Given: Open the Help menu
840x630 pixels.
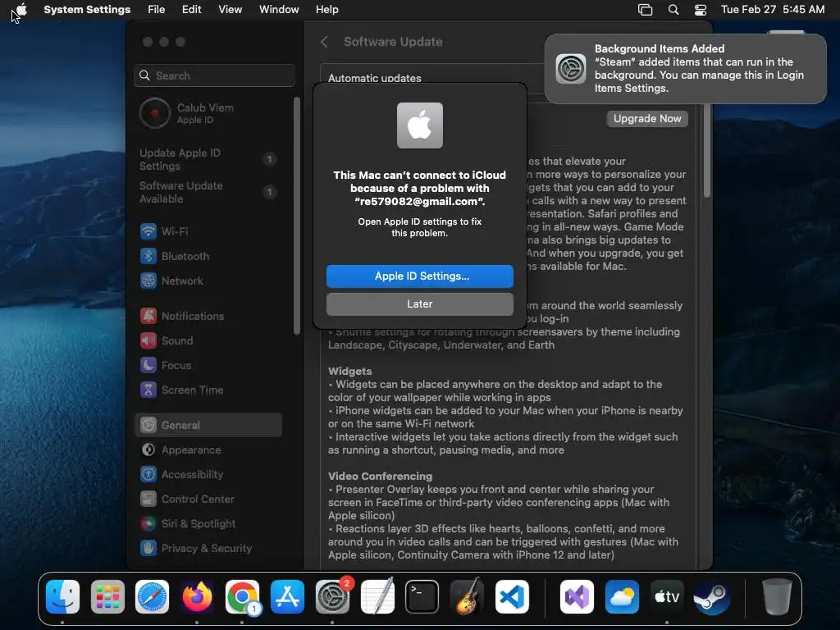Looking at the screenshot, I should (x=326, y=9).
